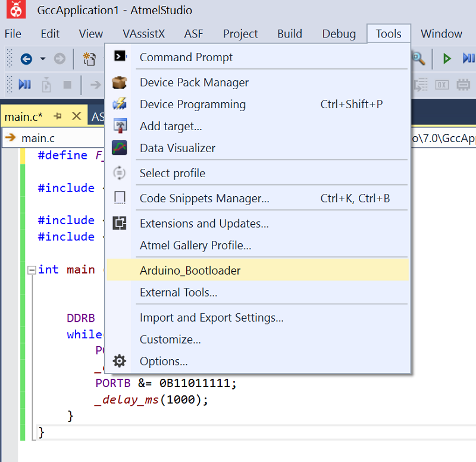The height and width of the screenshot is (462, 476).
Task: Click the Device Programming lightning chip icon
Action: point(120,103)
